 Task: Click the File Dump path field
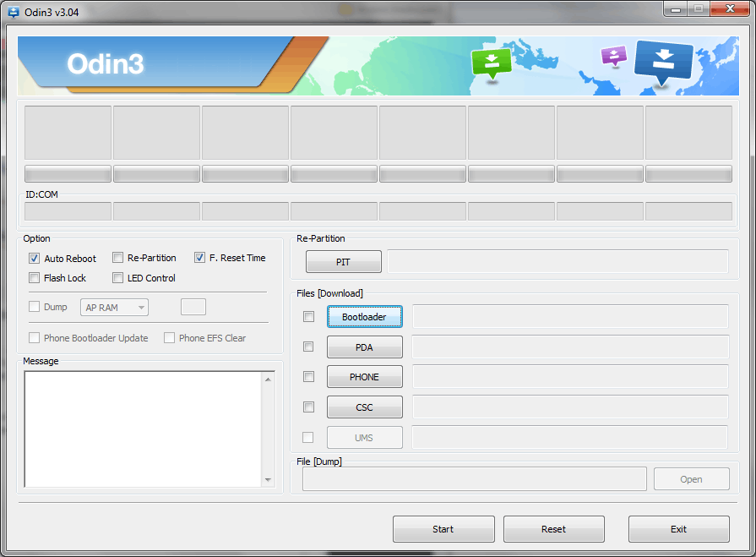475,479
